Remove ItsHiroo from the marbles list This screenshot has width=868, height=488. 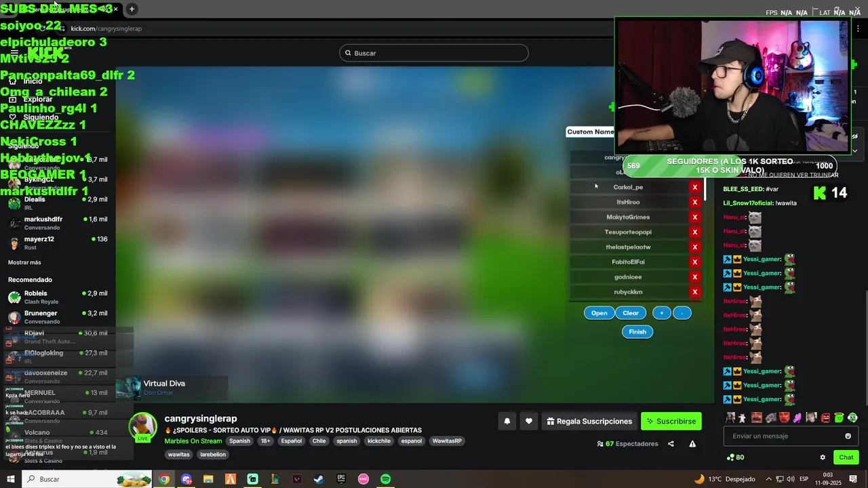[694, 202]
